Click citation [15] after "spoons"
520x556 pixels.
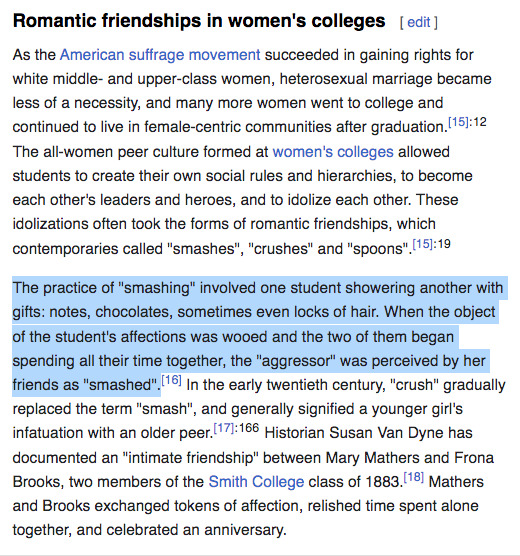(x=422, y=244)
